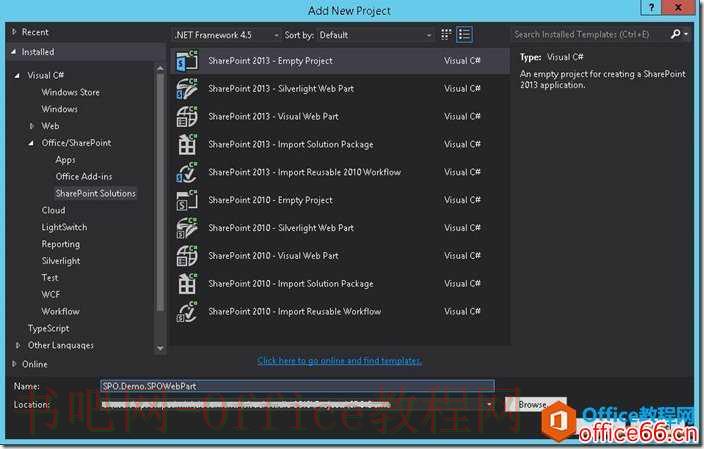Click the SharePoint 2013 Import Reusable 2010 Workflow icon
704x449 pixels.
pos(187,172)
